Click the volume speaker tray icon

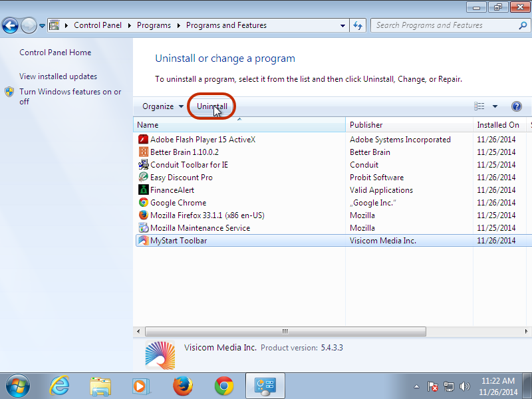click(x=465, y=386)
